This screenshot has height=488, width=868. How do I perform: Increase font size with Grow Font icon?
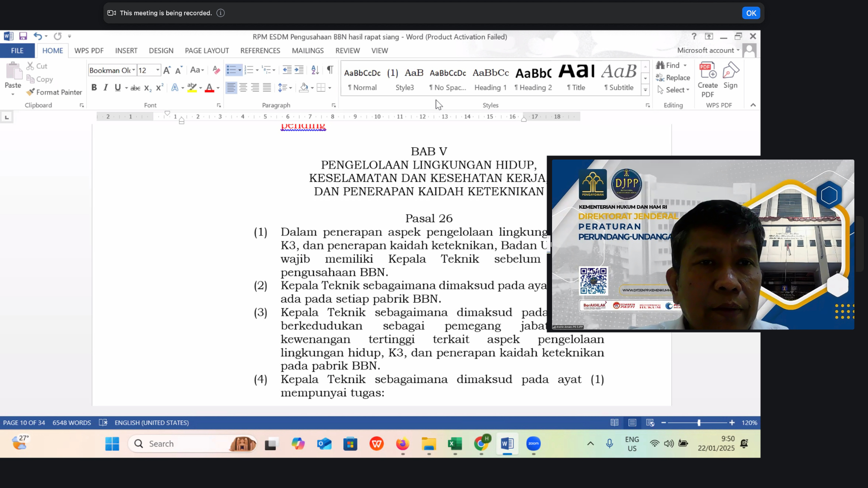(167, 70)
